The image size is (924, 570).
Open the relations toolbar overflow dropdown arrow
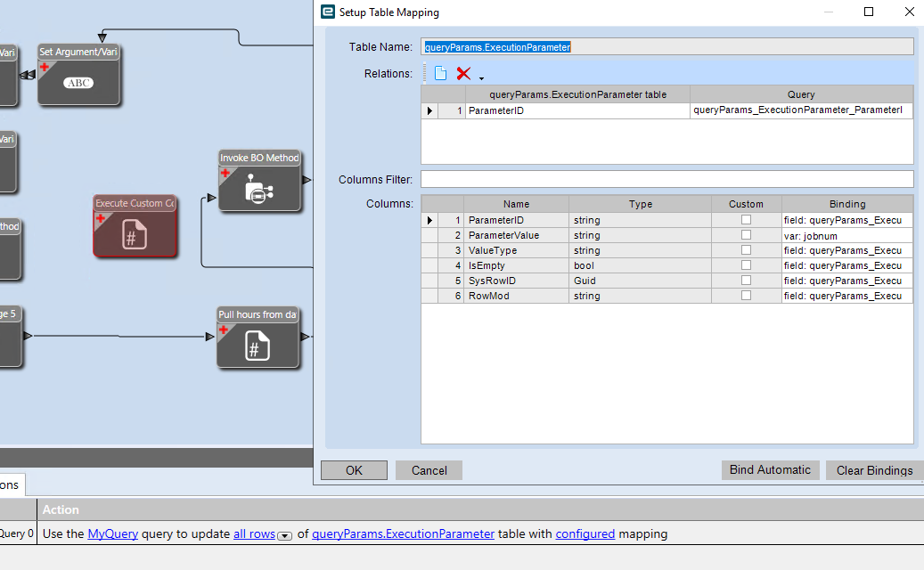click(x=481, y=78)
